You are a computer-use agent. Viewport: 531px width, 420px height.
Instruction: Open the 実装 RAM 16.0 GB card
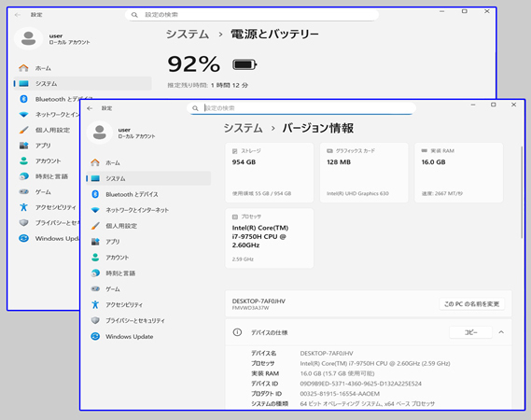[x=458, y=173]
